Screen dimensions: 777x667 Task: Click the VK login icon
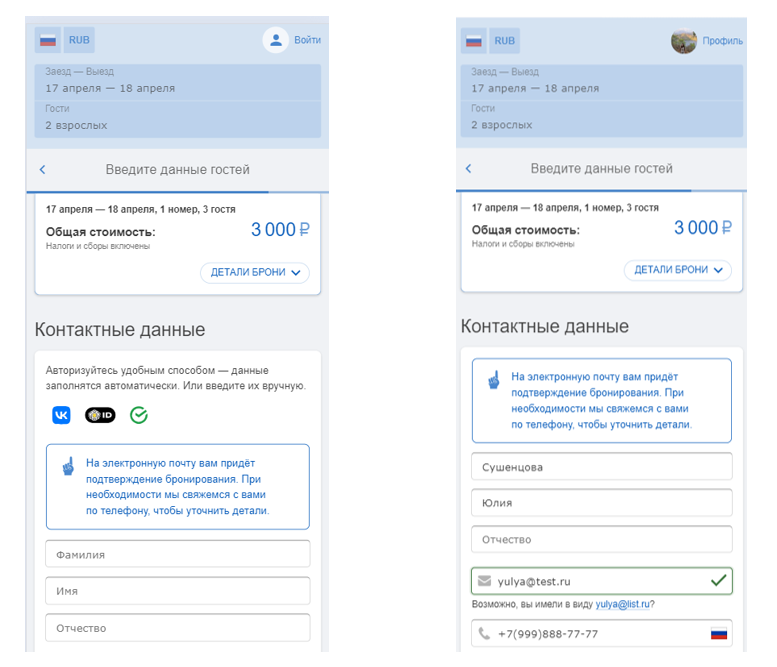click(61, 415)
